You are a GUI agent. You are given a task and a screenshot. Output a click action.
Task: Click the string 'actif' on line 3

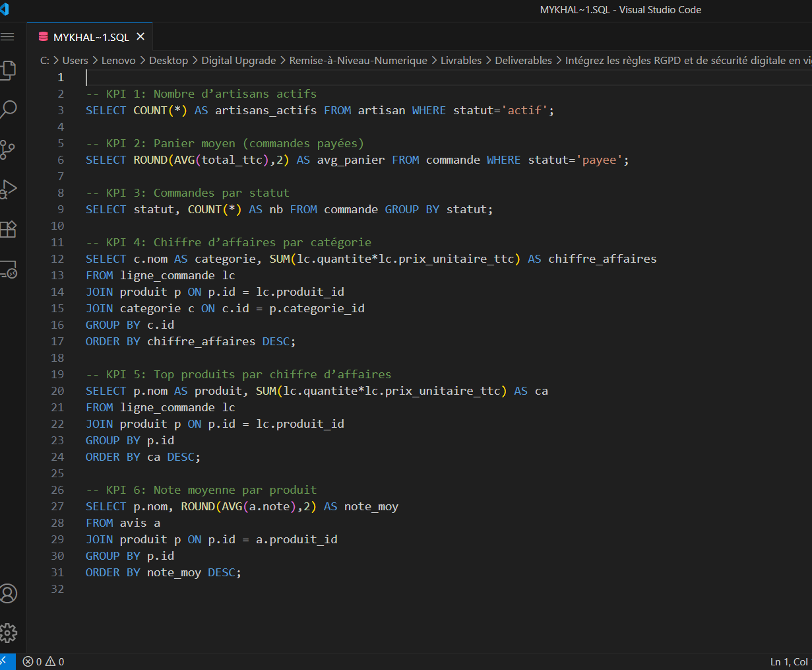click(x=525, y=110)
